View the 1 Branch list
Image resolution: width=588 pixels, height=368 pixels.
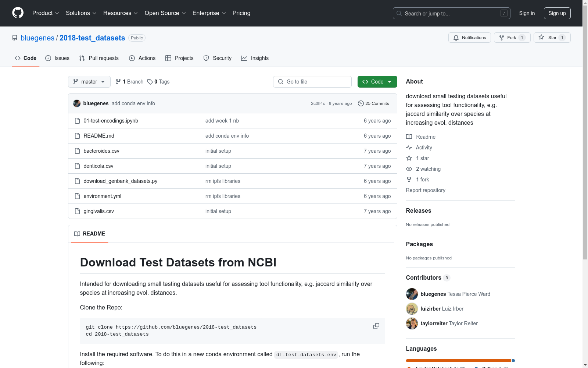point(130,82)
